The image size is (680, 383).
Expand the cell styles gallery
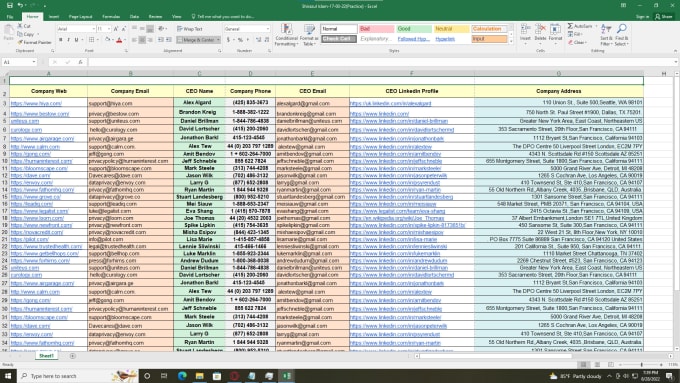511,41
